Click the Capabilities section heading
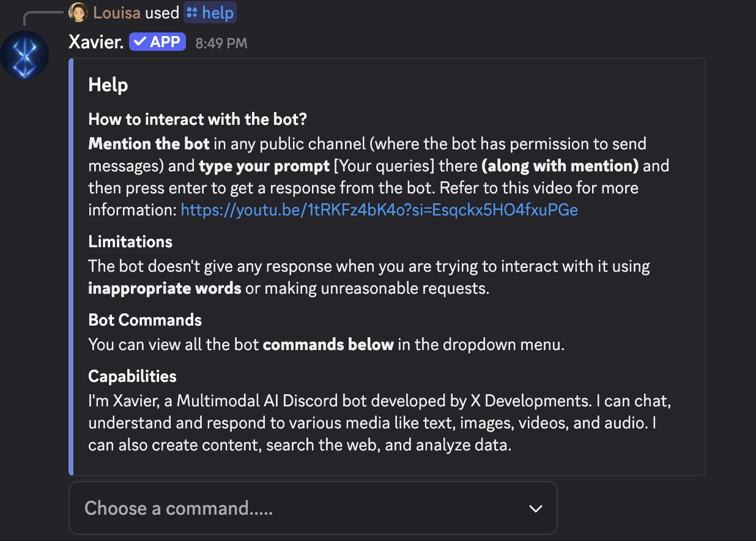This screenshot has height=541, width=756. tap(132, 376)
